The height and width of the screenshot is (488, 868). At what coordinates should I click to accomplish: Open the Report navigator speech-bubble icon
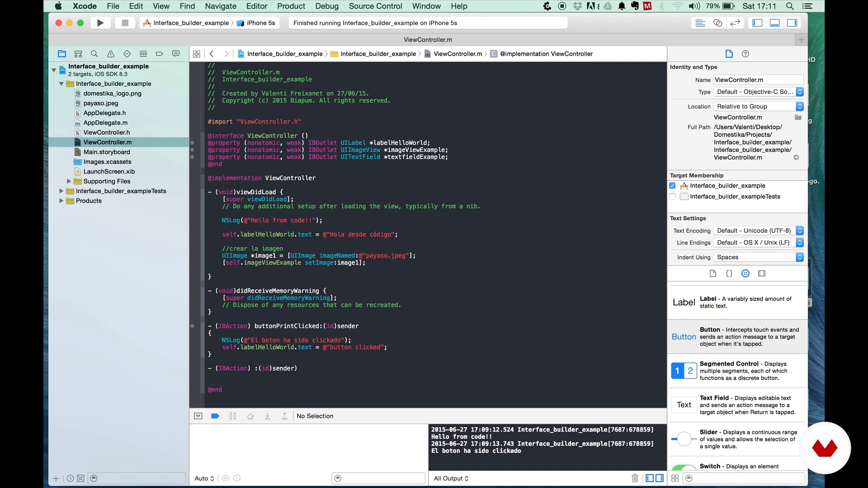tap(176, 54)
